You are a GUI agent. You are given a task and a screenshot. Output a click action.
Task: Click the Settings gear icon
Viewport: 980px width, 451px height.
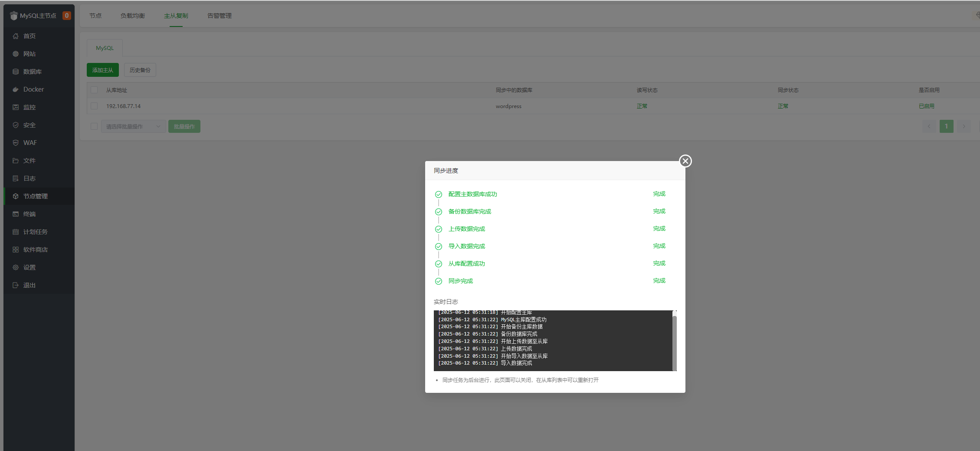click(x=16, y=267)
